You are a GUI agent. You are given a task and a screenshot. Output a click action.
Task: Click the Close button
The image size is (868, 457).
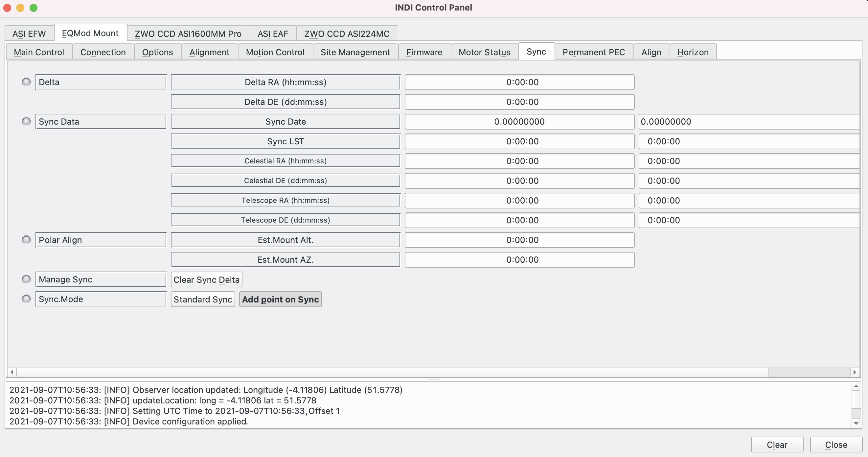[x=836, y=445]
